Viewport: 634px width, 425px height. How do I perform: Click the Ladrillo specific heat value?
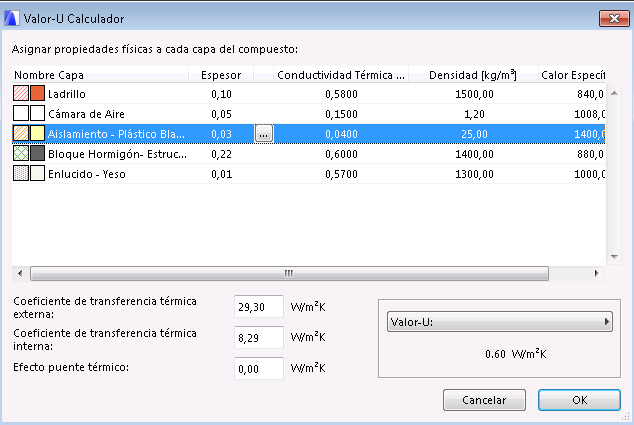[590, 94]
